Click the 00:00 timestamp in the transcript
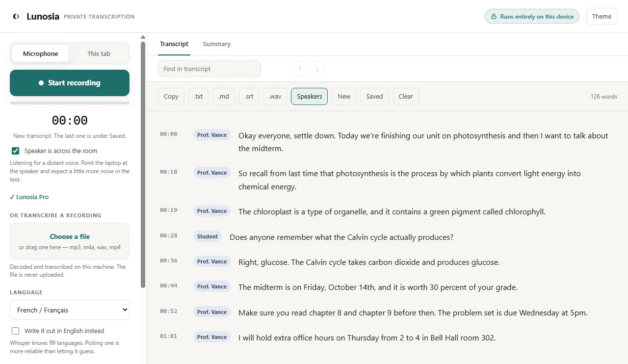628x364 pixels. coord(168,134)
